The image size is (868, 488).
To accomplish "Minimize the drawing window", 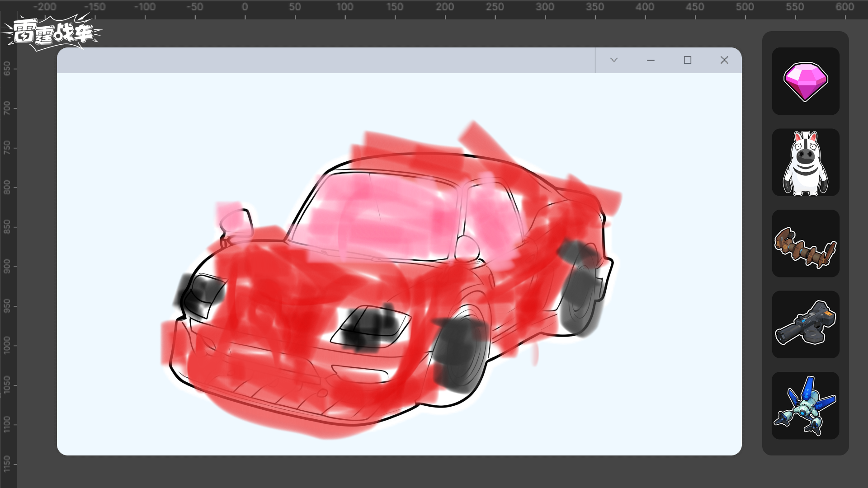I will tap(651, 60).
